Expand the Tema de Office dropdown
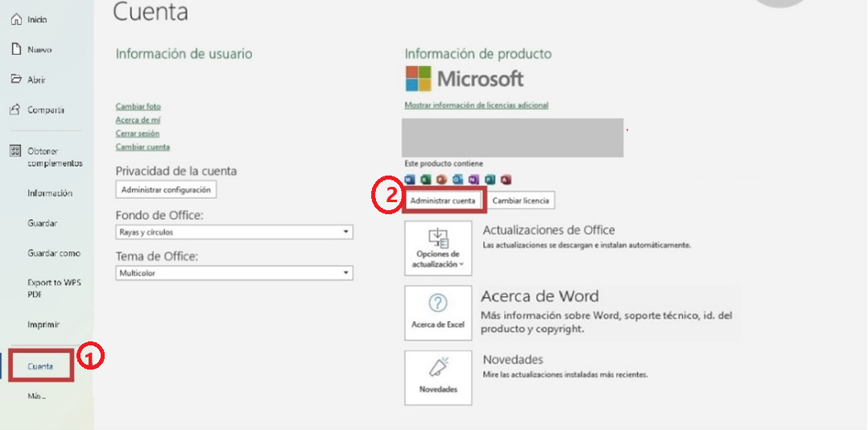The height and width of the screenshot is (430, 868). [346, 273]
